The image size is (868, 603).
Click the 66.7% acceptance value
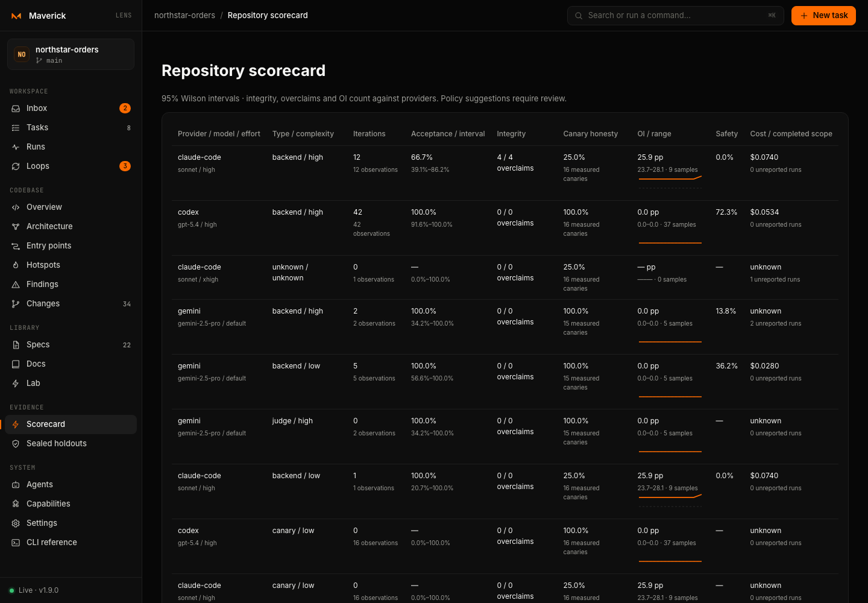[422, 157]
